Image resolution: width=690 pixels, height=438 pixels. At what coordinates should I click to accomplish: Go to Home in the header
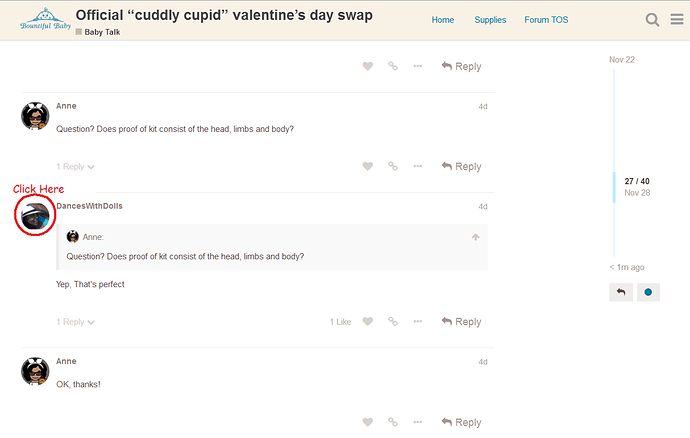443,20
